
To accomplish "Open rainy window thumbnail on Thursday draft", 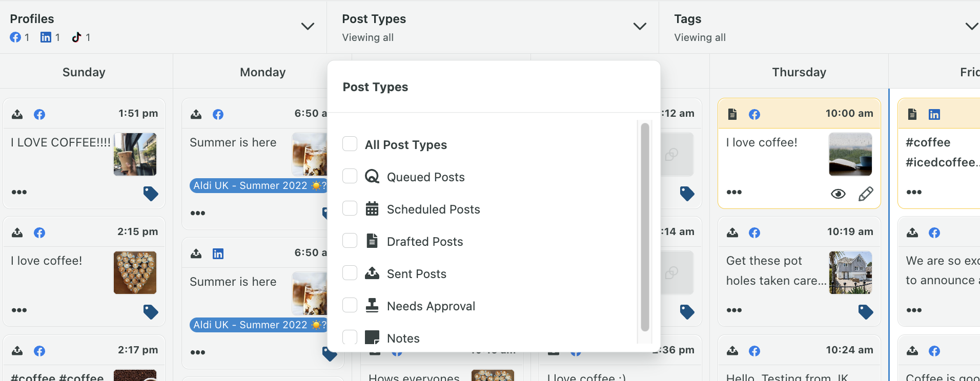I will [850, 154].
